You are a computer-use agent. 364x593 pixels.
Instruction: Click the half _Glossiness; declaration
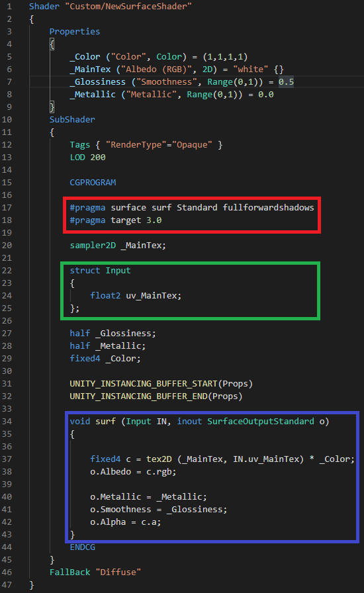[x=113, y=333]
